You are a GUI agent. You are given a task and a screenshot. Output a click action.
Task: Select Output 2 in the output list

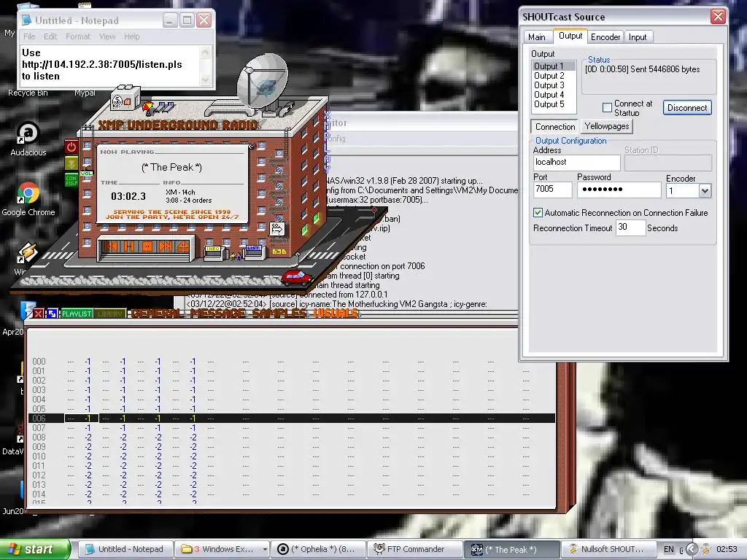point(554,76)
